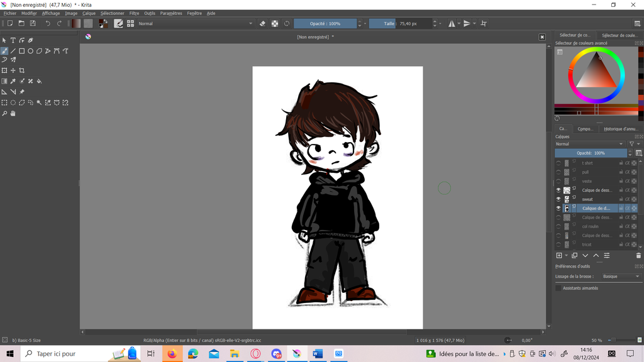Switch to the Compo... docker tab

(x=585, y=129)
